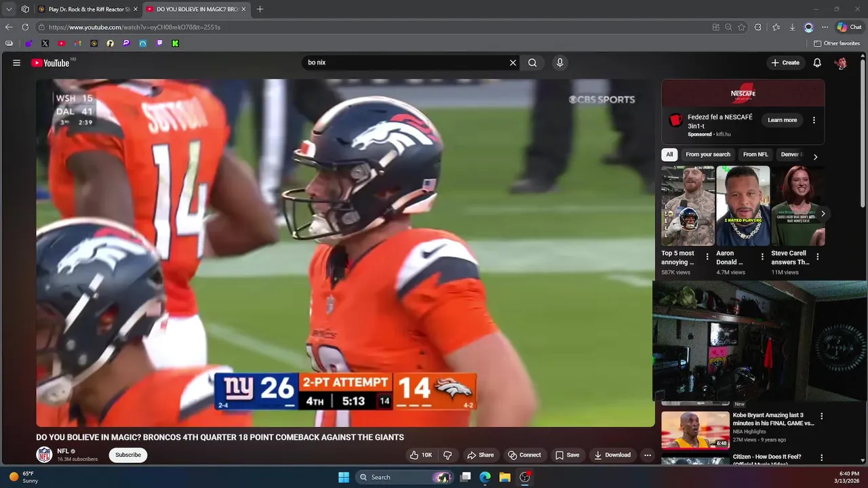Share the Broncos comeback video
The height and width of the screenshot is (488, 868).
pyautogui.click(x=480, y=455)
